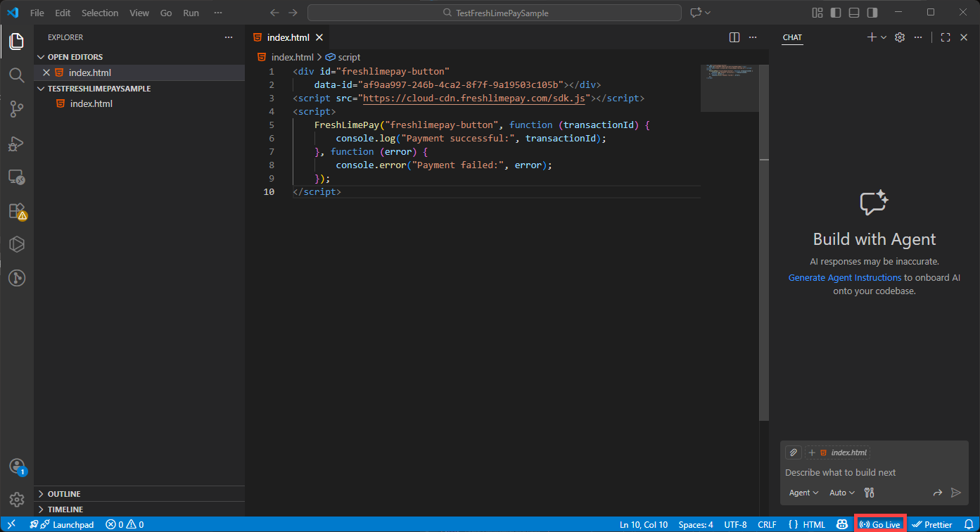This screenshot has height=532, width=980.
Task: Open the Selection menu
Action: coord(100,13)
